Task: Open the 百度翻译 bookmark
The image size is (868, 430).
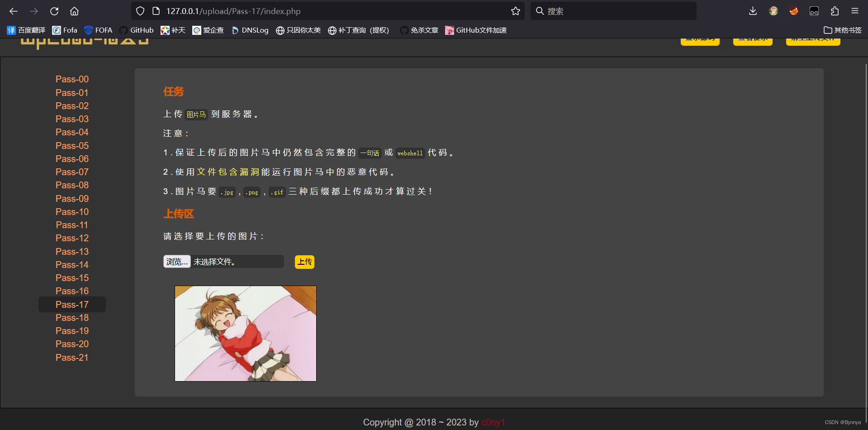Action: pos(26,30)
